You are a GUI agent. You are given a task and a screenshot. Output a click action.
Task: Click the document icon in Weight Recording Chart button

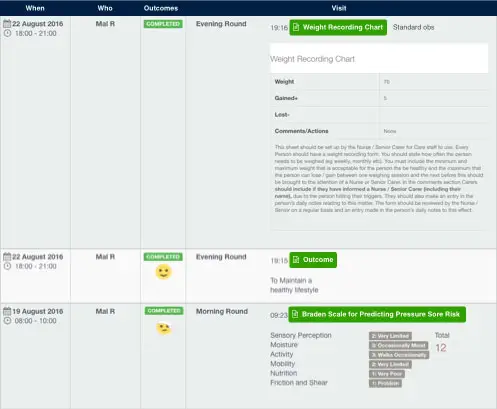point(296,27)
